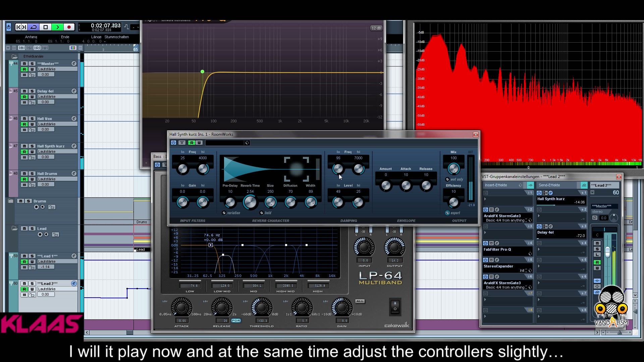Open the track color selector icon
Screen dimensions: 644x362
[x=73, y=48]
